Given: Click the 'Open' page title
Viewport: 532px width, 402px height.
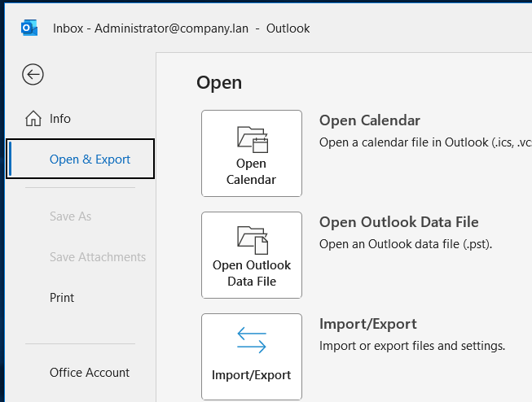Looking at the screenshot, I should click(219, 83).
